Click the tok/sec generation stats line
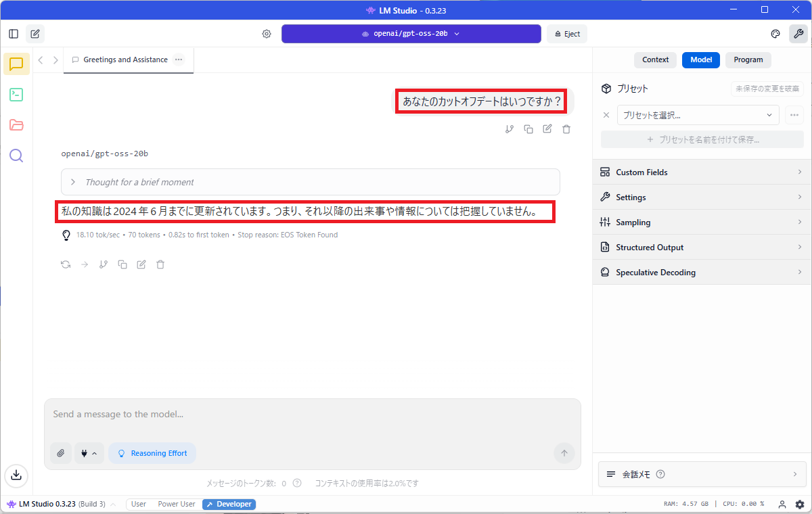The image size is (812, 514). click(207, 235)
